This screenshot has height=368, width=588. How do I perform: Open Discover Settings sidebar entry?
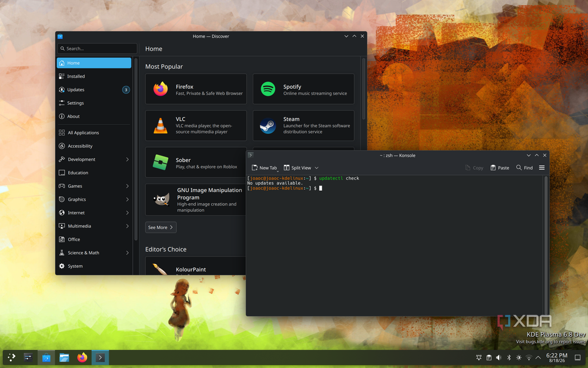[x=93, y=103]
